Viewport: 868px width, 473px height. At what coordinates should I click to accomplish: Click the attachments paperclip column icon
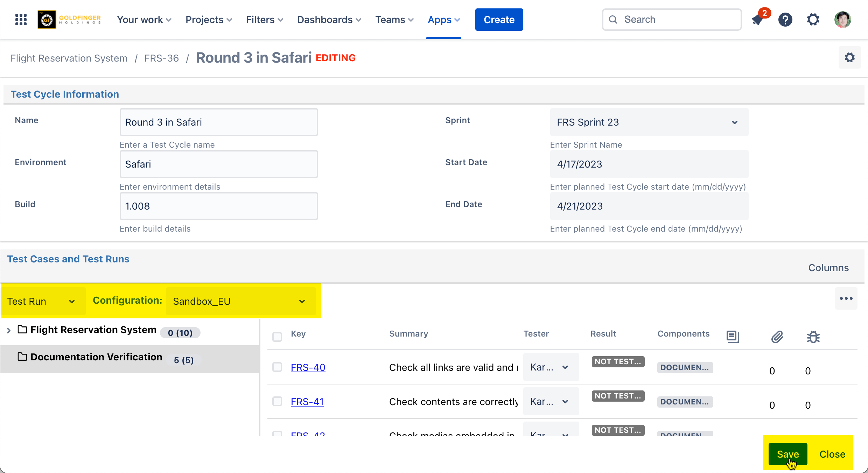coord(777,337)
